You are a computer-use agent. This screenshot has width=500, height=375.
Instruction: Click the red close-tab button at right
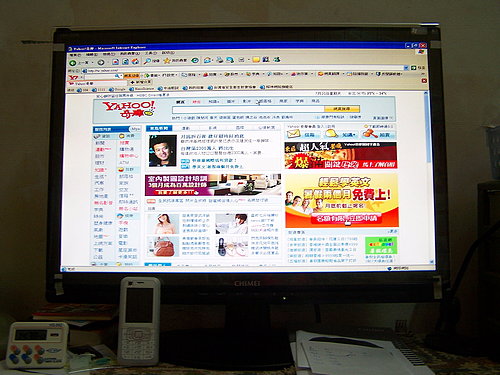click(424, 81)
